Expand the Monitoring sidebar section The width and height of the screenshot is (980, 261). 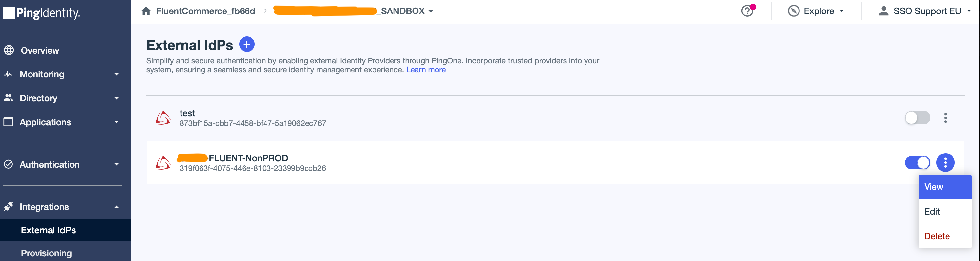click(117, 74)
